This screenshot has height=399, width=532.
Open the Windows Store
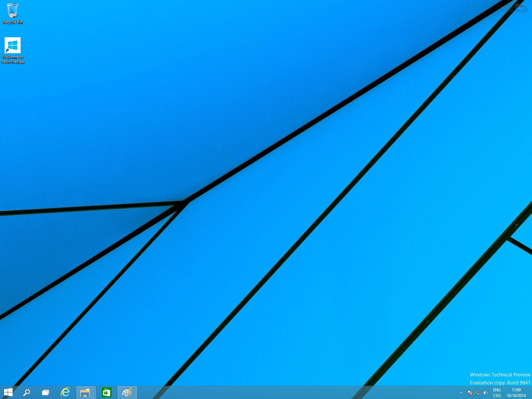tap(106, 393)
